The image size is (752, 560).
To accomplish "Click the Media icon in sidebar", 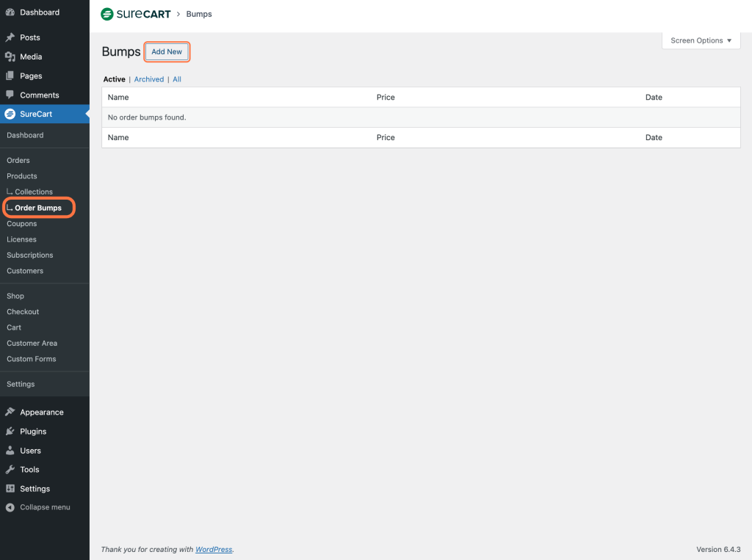I will [10, 57].
